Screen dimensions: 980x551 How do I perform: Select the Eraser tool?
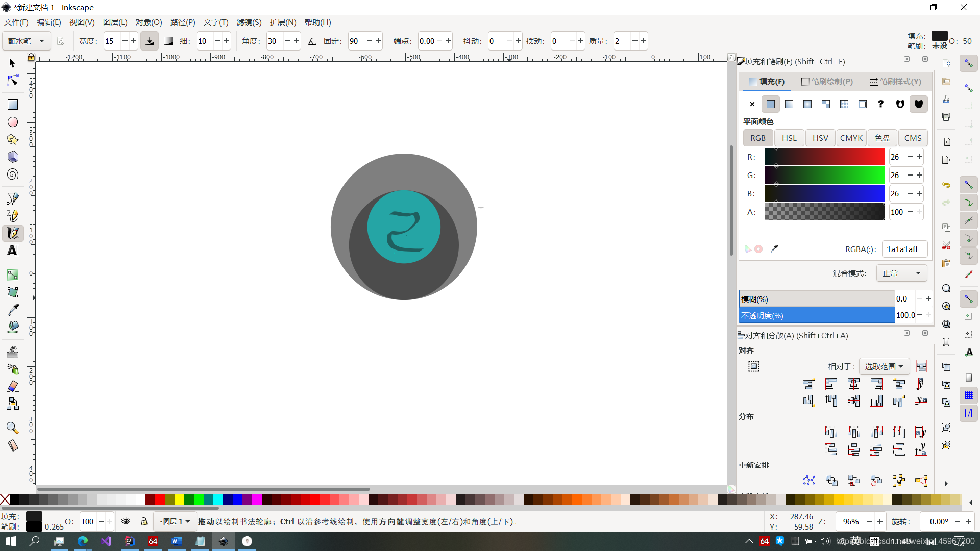click(13, 386)
